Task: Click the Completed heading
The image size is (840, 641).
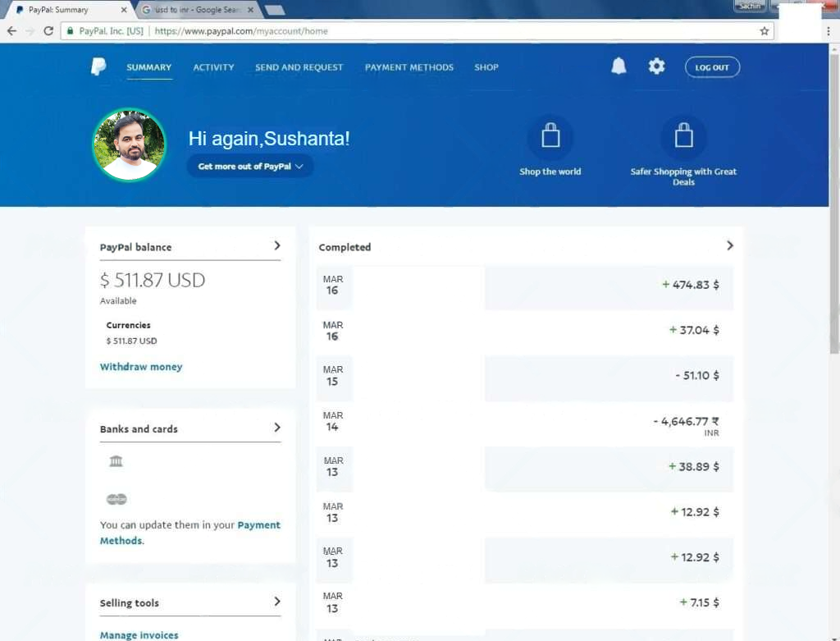Action: [x=345, y=247]
